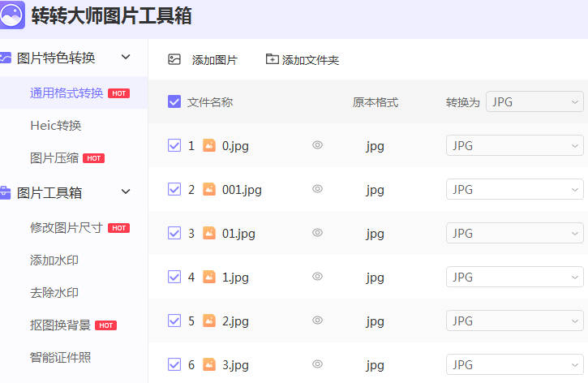Click the 添加文件夹 button label

click(x=311, y=60)
